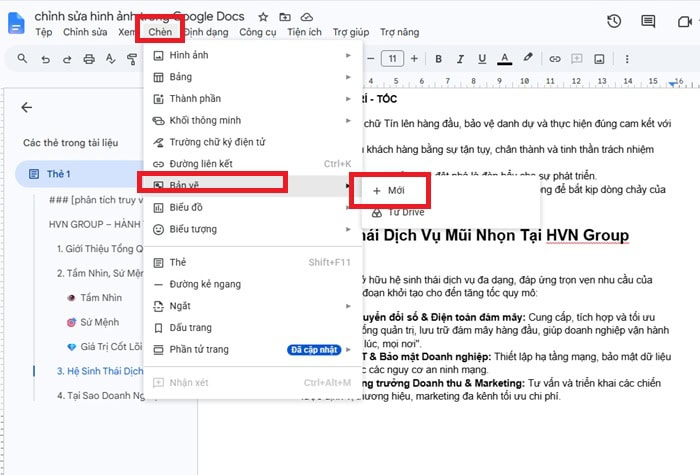This screenshot has width=700, height=475.
Task: Click the document title text
Action: point(139,17)
